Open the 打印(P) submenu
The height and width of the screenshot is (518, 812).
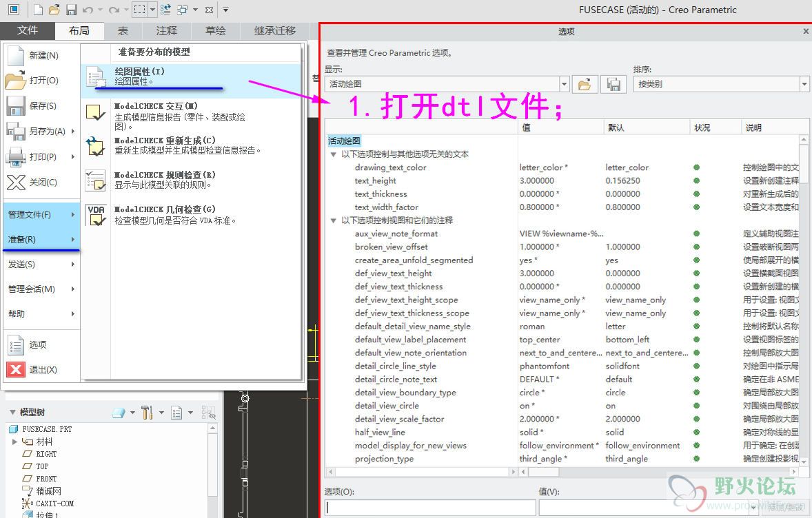(x=41, y=156)
